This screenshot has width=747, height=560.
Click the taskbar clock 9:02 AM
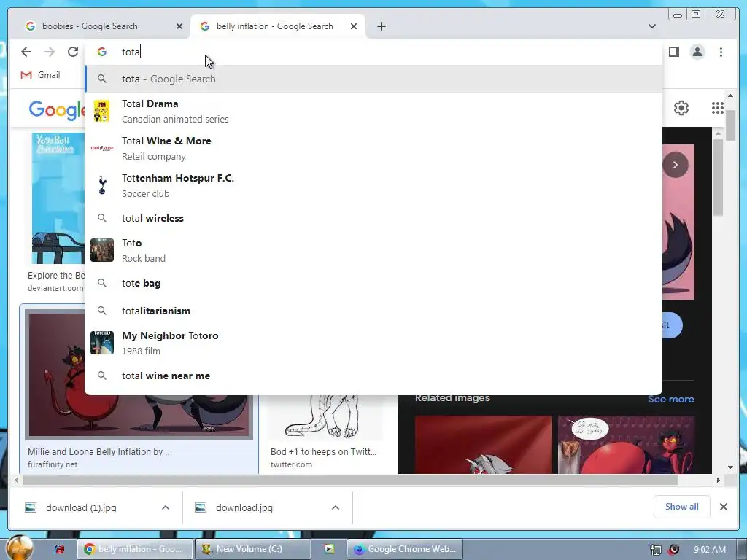pos(710,550)
